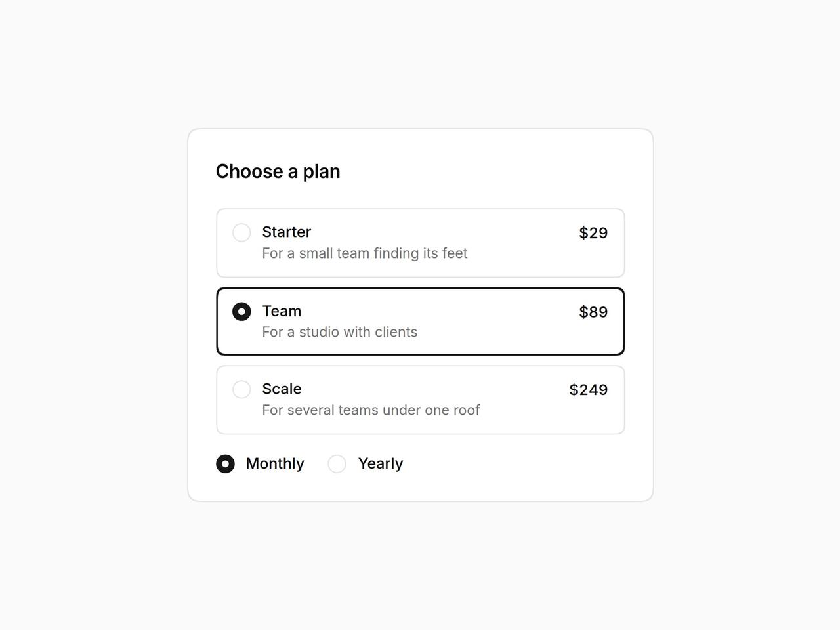Click the "Starter" plan title
840x630 pixels.
point(286,232)
